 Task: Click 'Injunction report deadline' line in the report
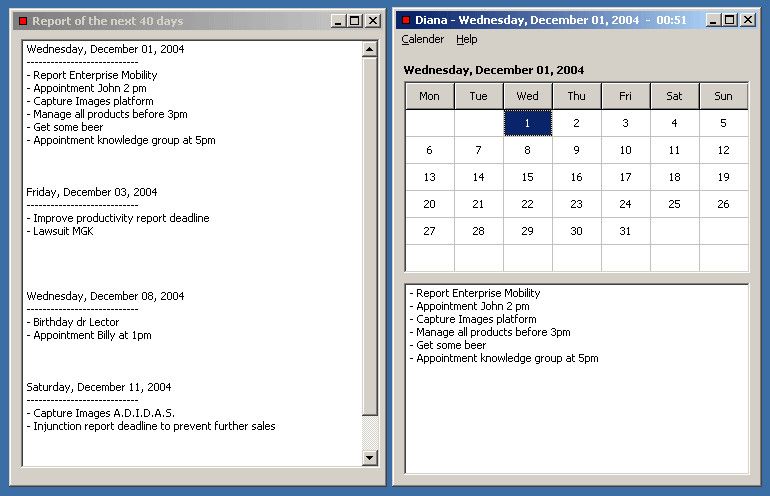coord(154,426)
